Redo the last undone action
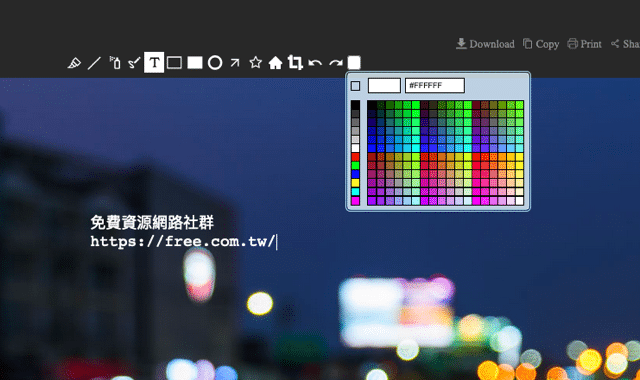The image size is (640, 380). point(336,63)
